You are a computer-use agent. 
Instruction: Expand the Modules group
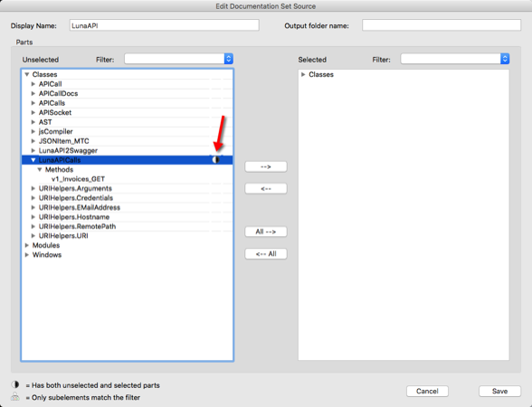tap(27, 245)
